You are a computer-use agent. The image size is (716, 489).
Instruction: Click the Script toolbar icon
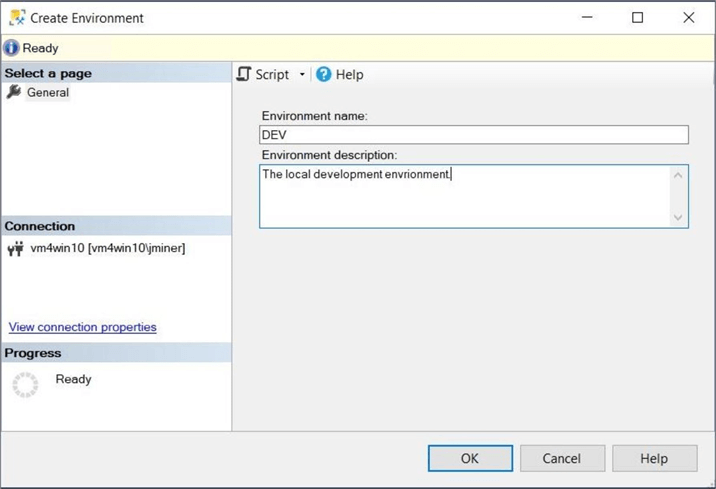(x=244, y=74)
